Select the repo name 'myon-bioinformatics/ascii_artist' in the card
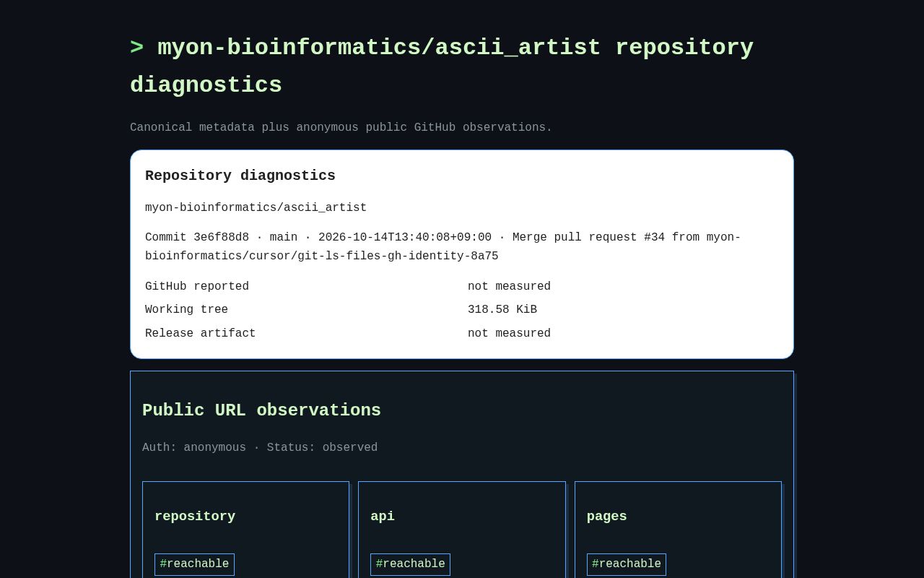The height and width of the screenshot is (578, 924). tap(256, 208)
